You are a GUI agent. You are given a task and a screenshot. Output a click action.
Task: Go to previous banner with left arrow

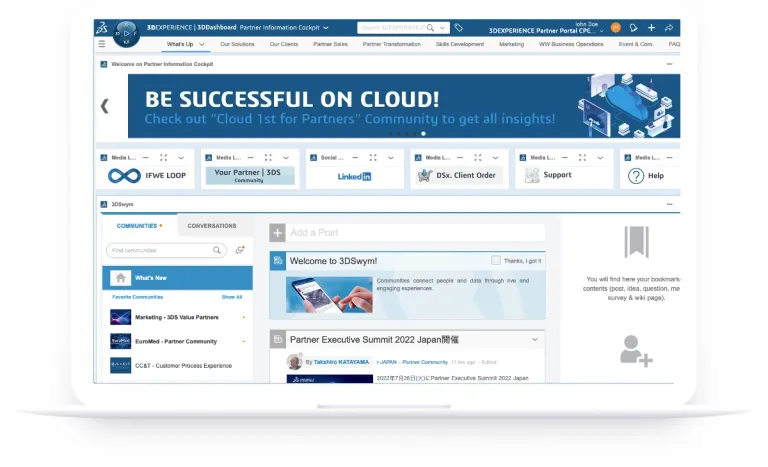point(104,106)
